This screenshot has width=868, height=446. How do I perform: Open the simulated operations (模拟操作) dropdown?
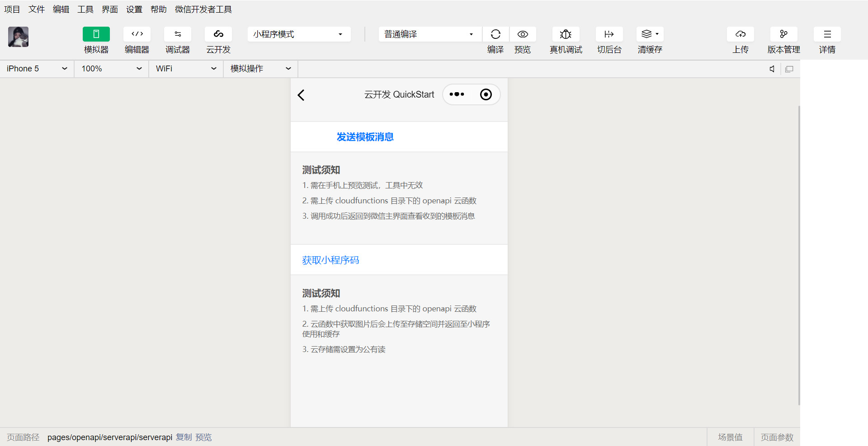261,69
